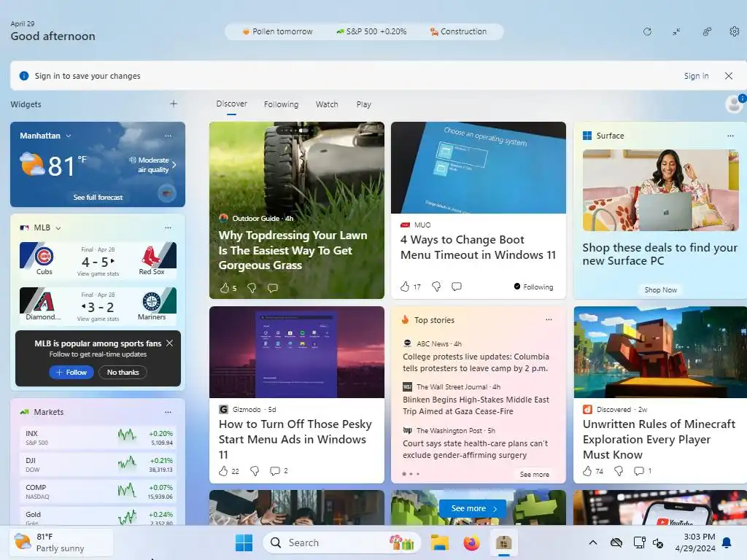Decline MLB with No thanks

[x=123, y=373]
